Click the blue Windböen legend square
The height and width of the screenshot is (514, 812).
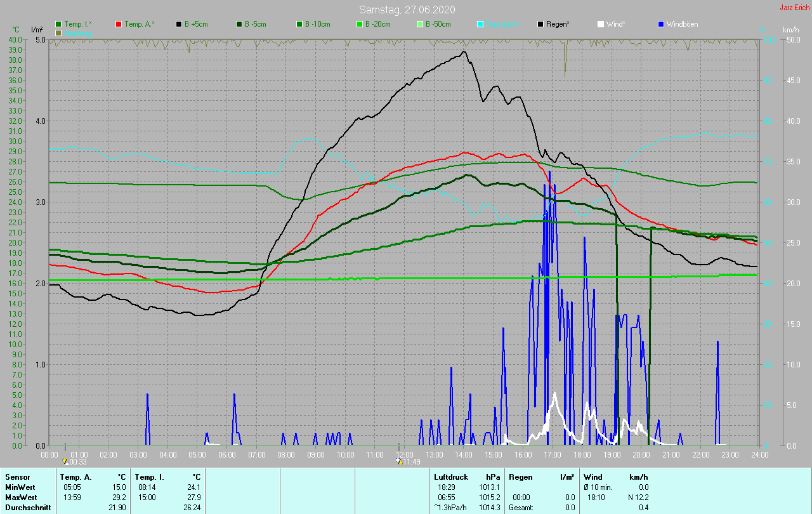tap(661, 24)
